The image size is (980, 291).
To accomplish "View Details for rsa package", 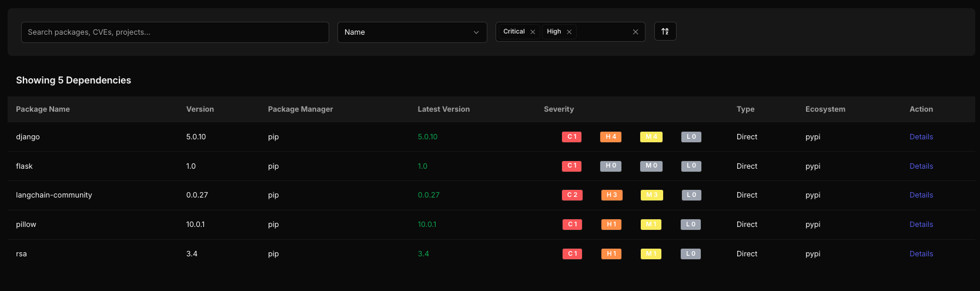I will coord(921,254).
